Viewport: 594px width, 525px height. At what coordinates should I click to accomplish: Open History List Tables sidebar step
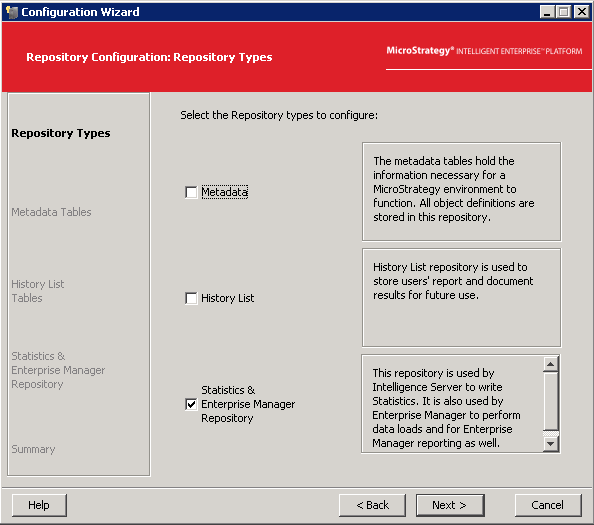tap(38, 291)
